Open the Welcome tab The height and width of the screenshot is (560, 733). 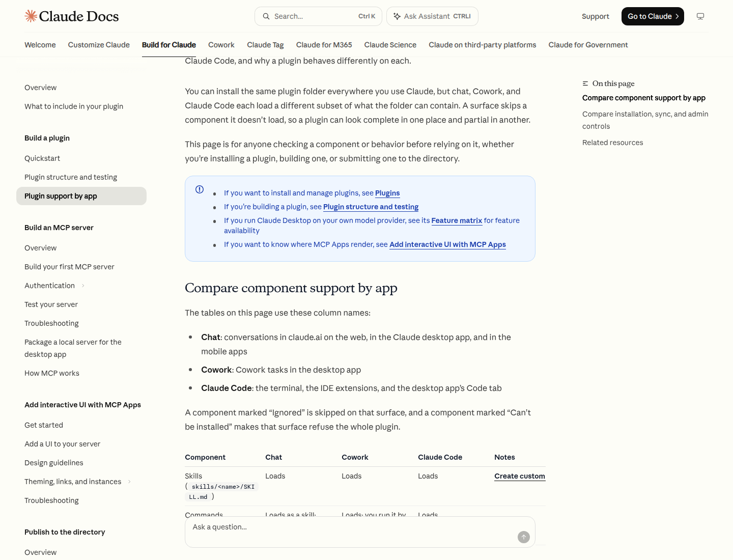pos(40,45)
